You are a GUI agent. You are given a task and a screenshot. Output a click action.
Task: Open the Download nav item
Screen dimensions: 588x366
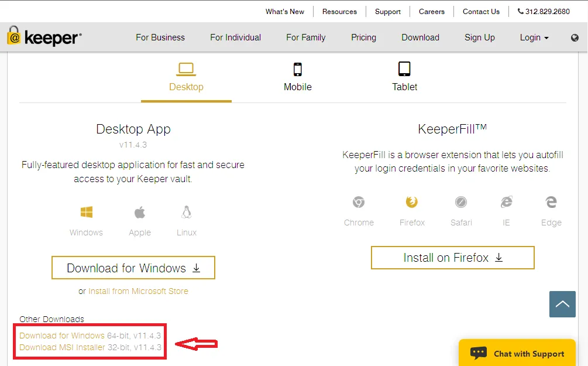(x=420, y=37)
